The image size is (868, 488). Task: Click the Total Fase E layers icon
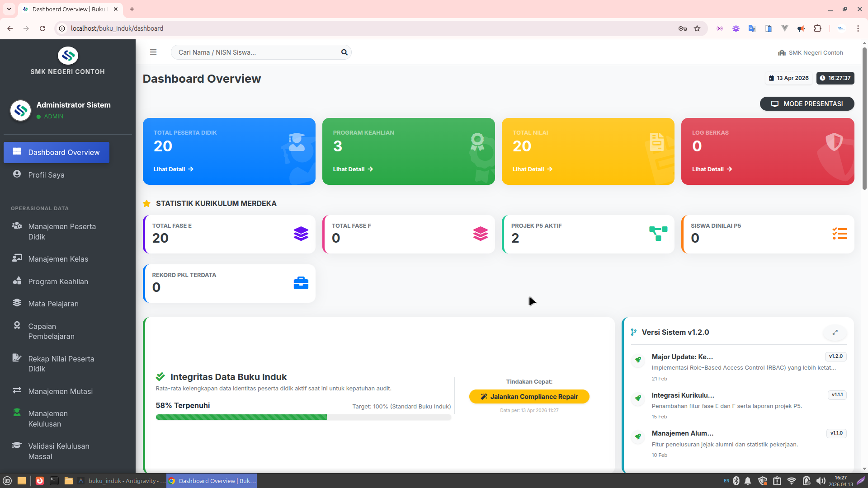(301, 234)
